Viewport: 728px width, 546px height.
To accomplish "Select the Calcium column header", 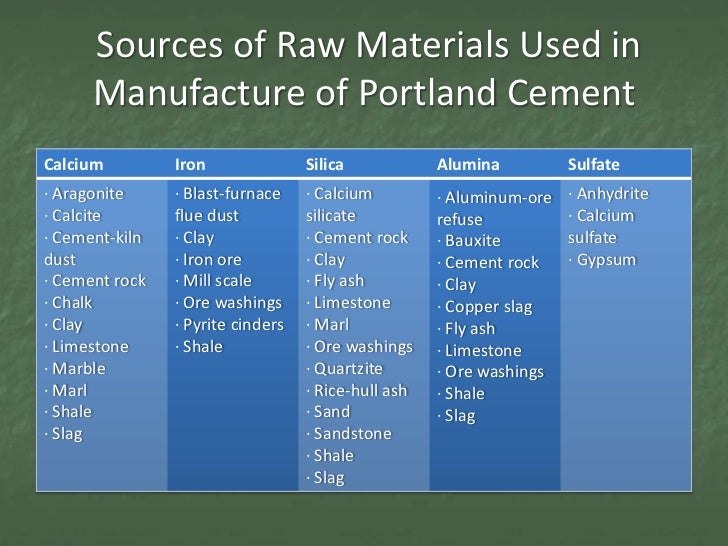I will tap(73, 164).
